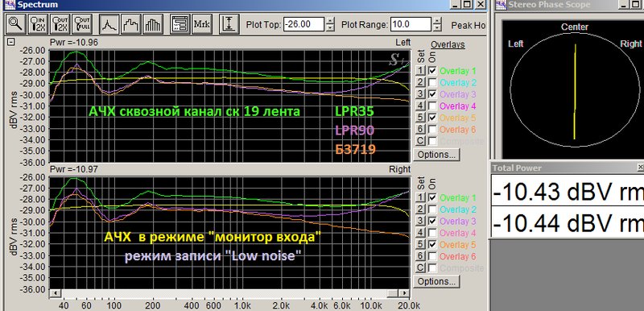
Task: Select the magnifier zoom tool
Action: pos(16,24)
